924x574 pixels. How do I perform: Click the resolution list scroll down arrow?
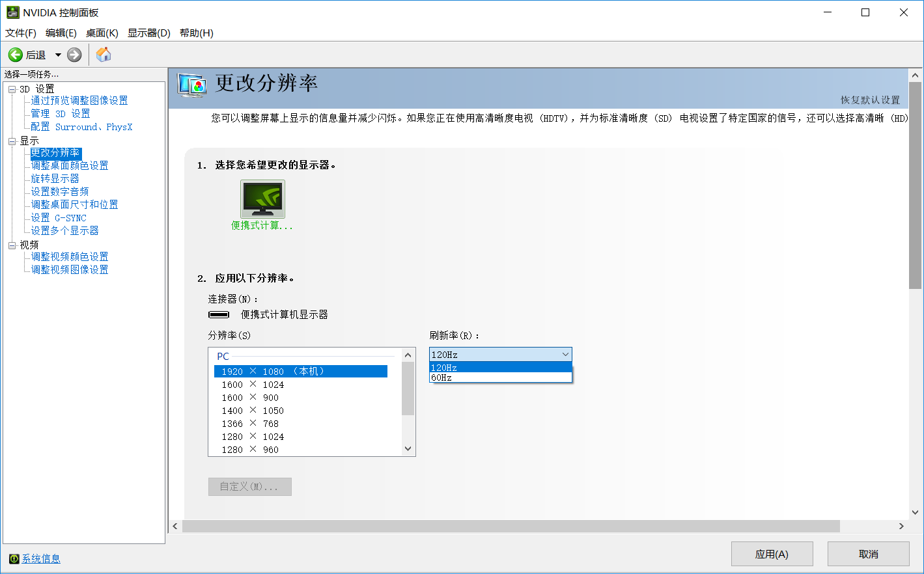coord(408,449)
